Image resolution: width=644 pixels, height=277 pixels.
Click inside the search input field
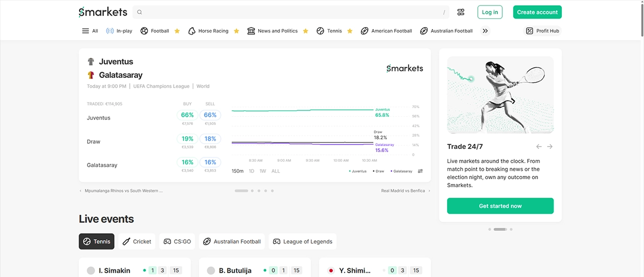pos(291,12)
